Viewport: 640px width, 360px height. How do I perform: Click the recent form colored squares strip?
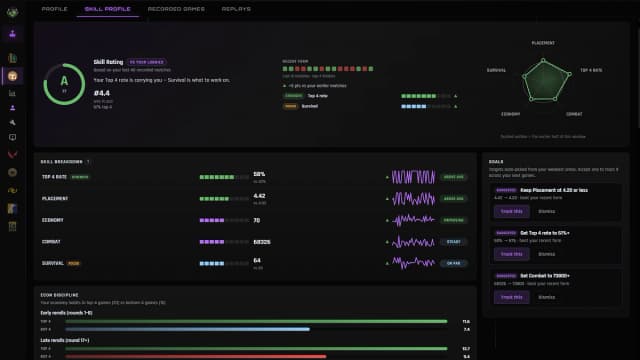[x=328, y=69]
